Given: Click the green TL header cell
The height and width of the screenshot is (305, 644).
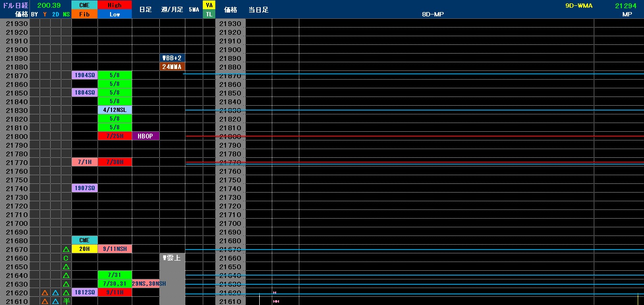Looking at the screenshot, I should pos(209,14).
